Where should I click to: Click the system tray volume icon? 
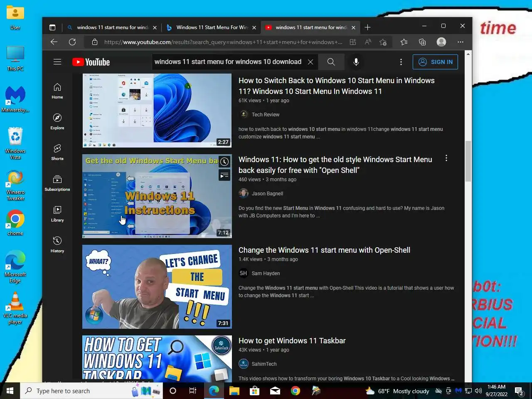[478, 391]
